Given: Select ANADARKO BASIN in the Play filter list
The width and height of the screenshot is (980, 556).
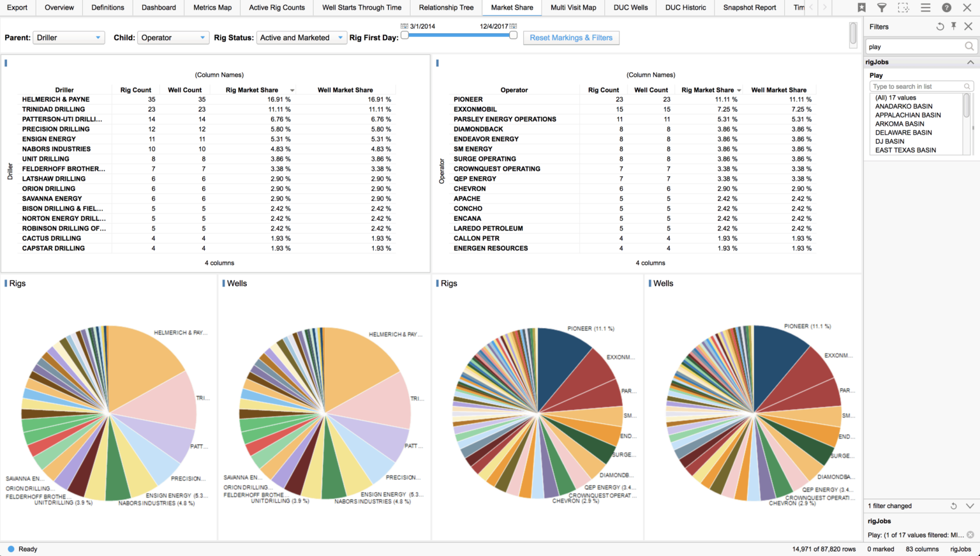Looking at the screenshot, I should [903, 106].
